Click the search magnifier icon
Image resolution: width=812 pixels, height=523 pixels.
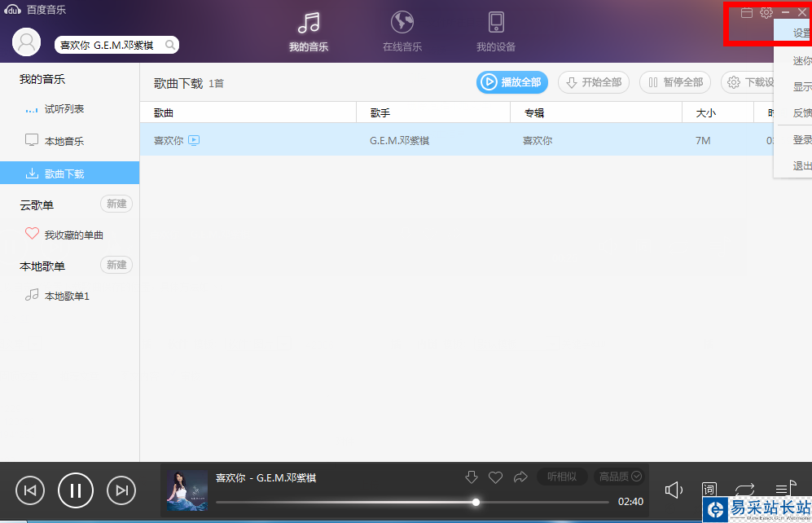tap(170, 45)
